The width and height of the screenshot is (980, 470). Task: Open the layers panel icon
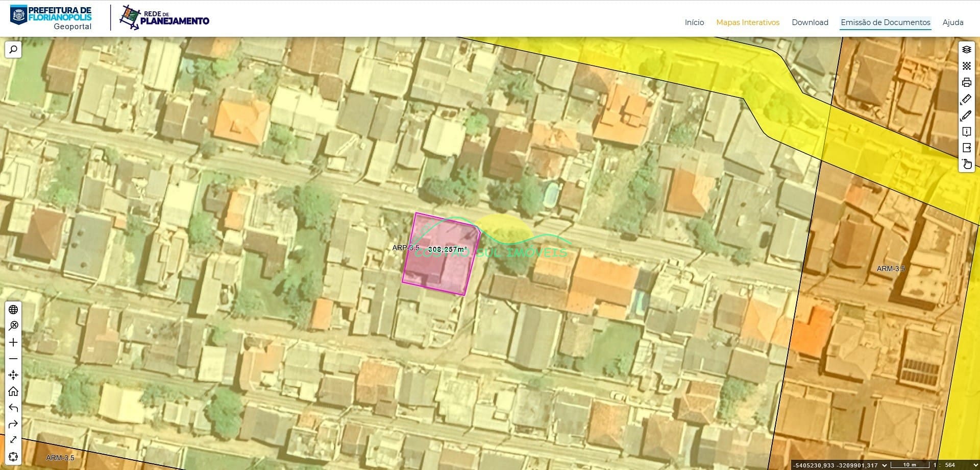(x=966, y=50)
